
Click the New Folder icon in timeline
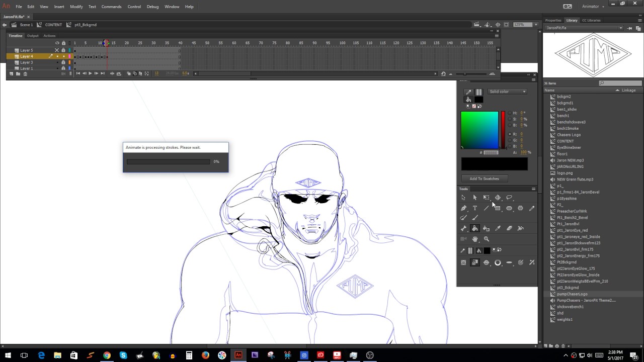(x=18, y=74)
